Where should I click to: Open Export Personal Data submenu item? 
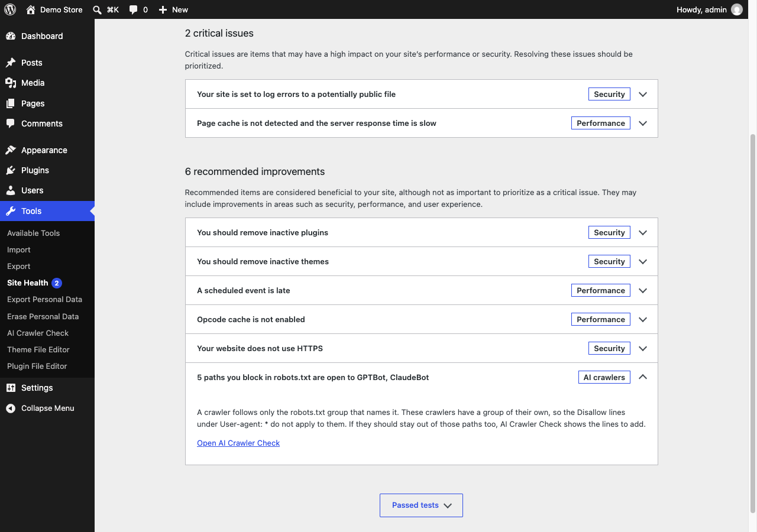pos(47,299)
